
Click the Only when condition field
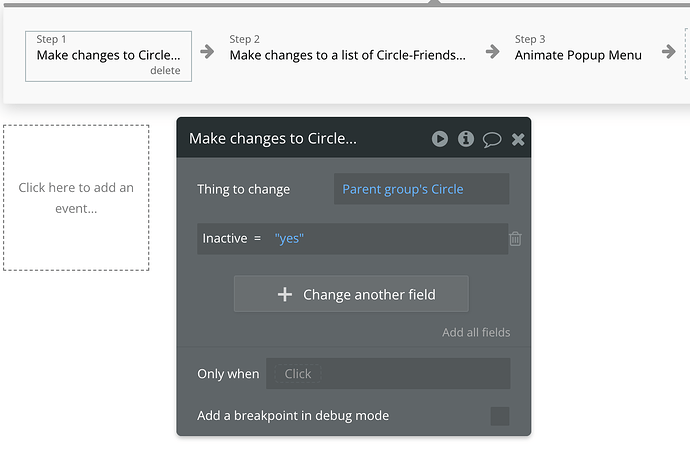(388, 374)
